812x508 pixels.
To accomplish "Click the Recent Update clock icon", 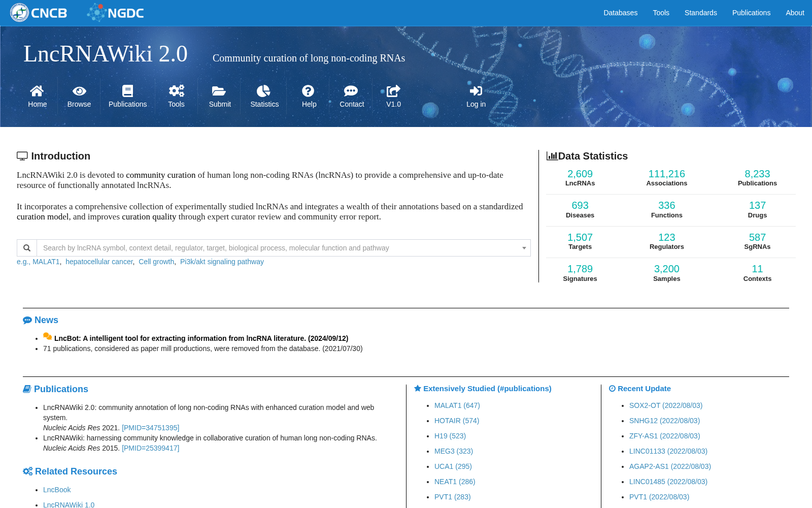I will (x=612, y=389).
